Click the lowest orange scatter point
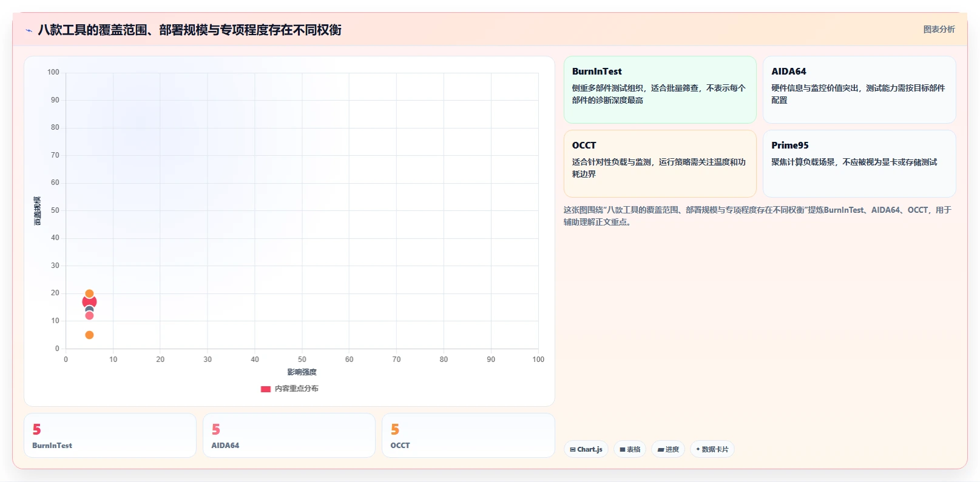 tap(89, 335)
